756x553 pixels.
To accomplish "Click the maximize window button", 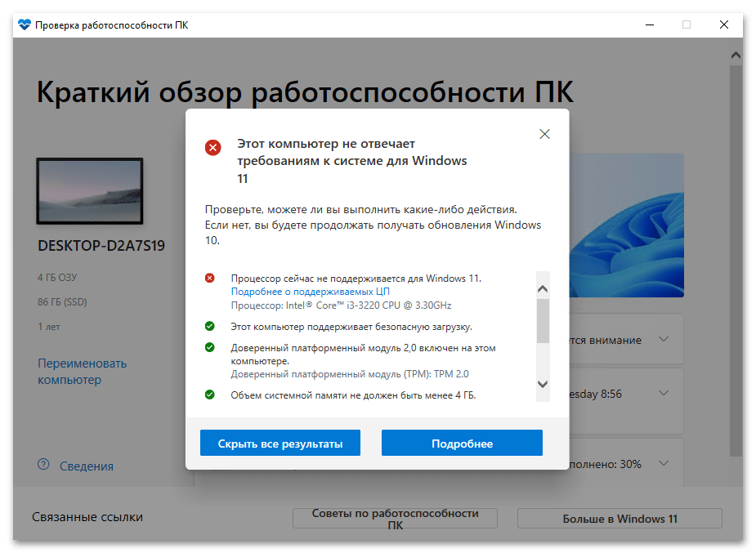I will [x=687, y=25].
